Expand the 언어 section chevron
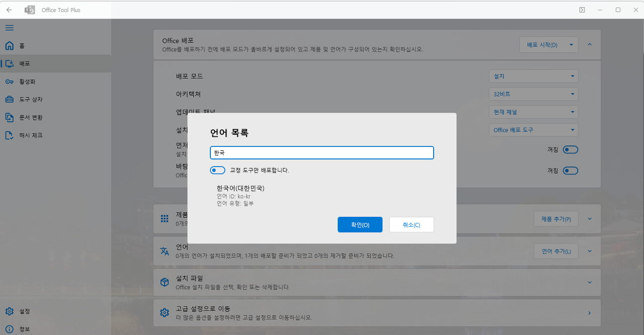 (590, 251)
